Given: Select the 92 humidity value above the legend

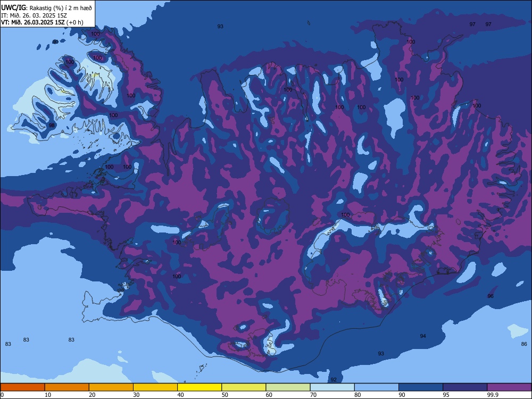Looking at the screenshot, I should (334, 380).
